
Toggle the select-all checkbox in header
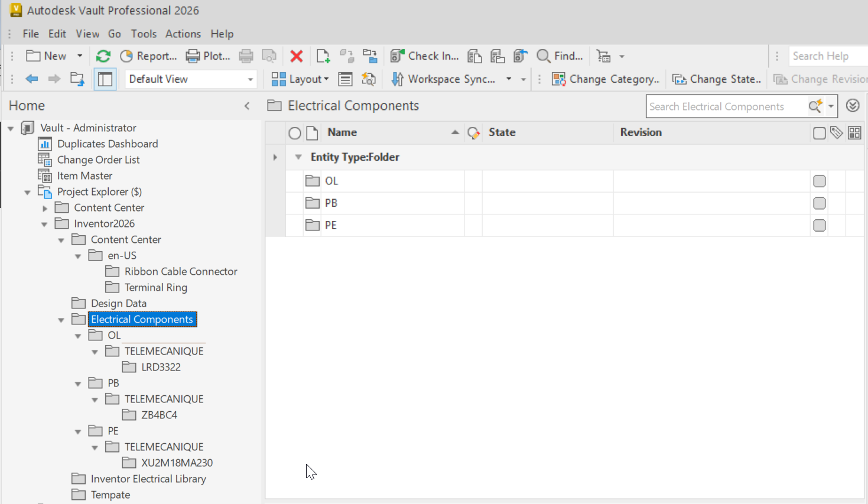coord(819,133)
